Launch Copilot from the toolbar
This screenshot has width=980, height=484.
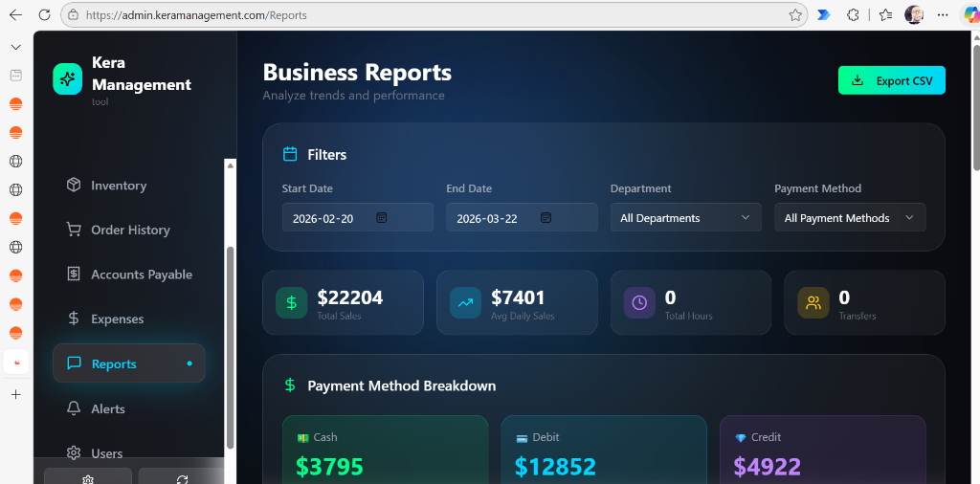pos(970,15)
